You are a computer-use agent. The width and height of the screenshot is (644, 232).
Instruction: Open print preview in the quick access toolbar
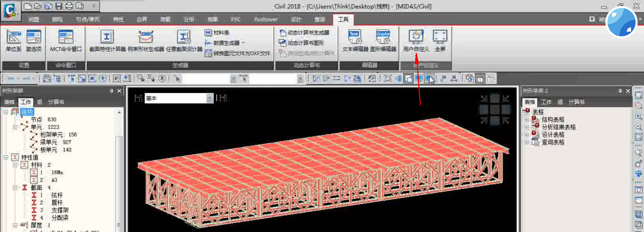80,6
